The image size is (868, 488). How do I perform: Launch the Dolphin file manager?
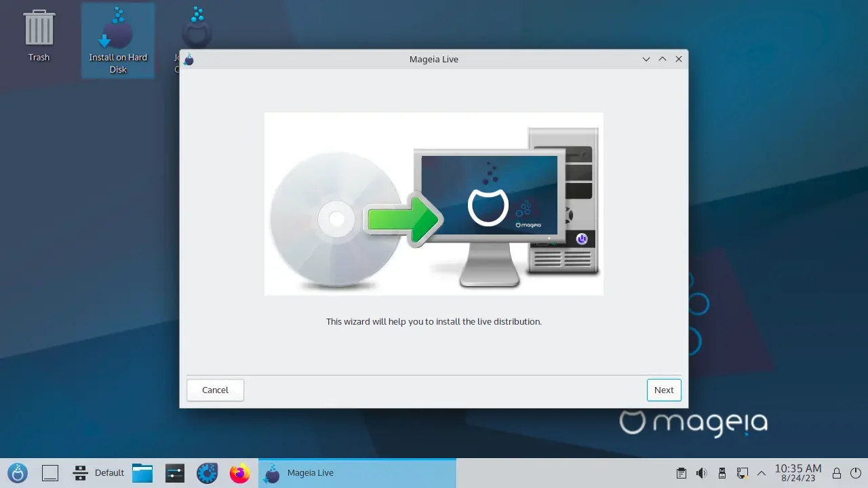pos(142,472)
